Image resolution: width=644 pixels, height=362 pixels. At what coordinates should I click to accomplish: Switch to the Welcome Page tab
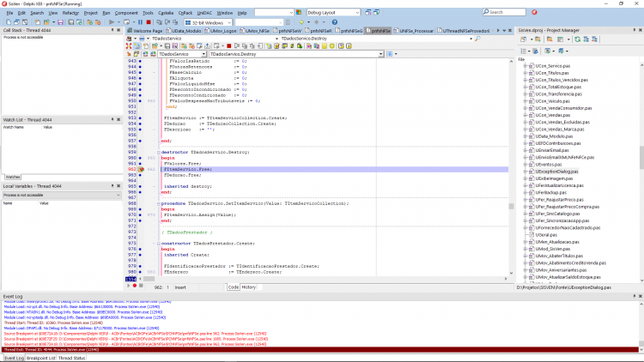[145, 31]
